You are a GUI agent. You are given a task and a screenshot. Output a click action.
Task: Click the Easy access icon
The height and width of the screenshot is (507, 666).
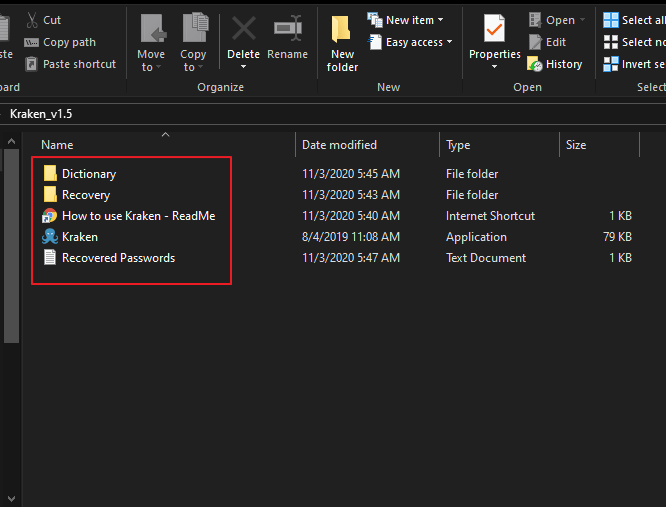[x=375, y=42]
